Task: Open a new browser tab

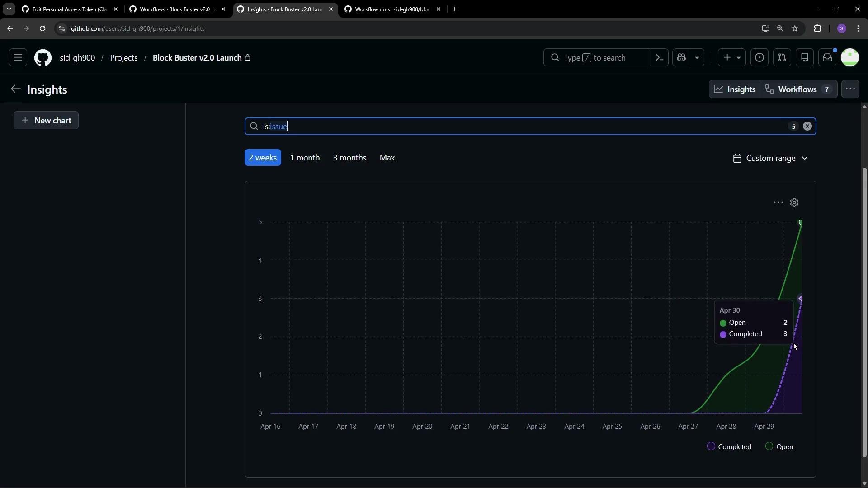Action: pos(455,9)
